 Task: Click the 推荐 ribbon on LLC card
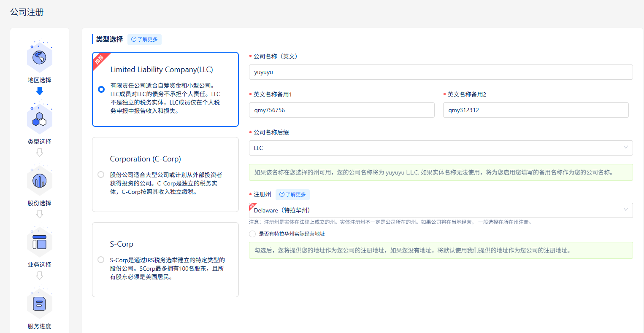pyautogui.click(x=100, y=60)
